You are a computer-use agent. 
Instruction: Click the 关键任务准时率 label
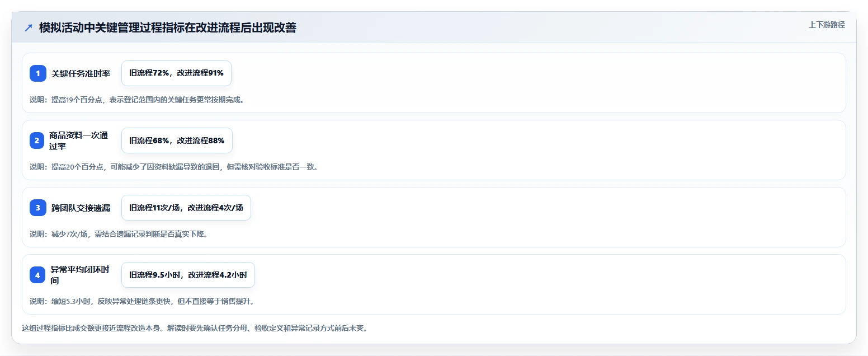81,73
